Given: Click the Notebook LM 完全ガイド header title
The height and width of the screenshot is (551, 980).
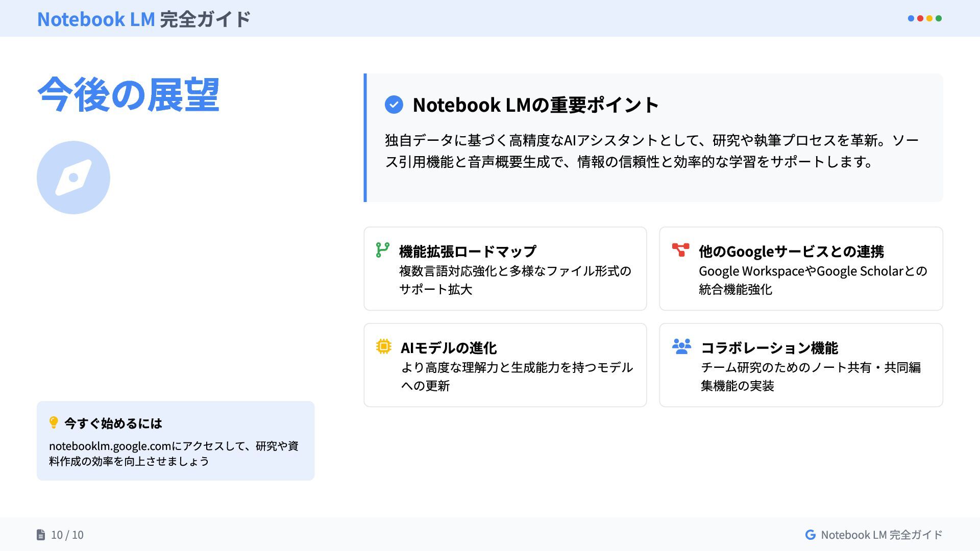Looking at the screenshot, I should click(144, 19).
